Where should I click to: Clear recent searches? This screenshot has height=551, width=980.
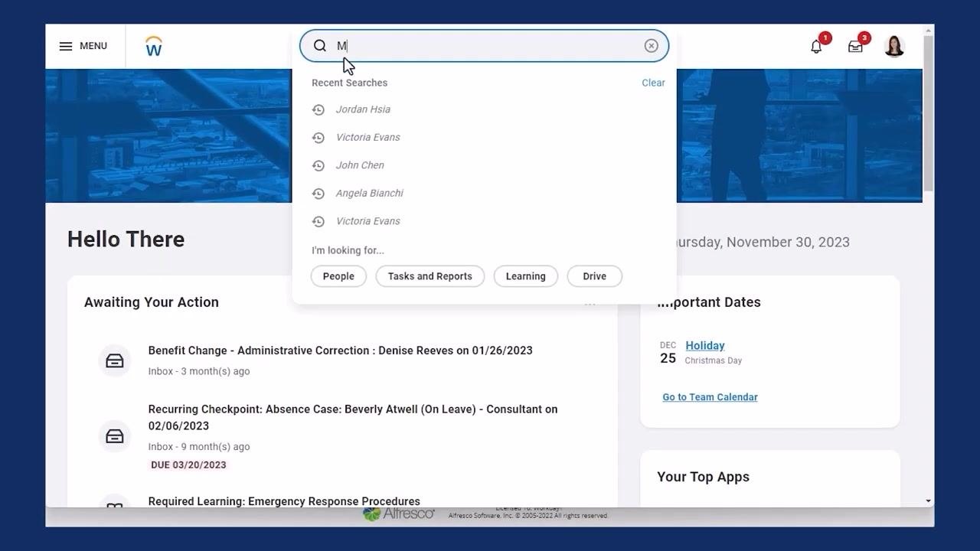pos(653,83)
